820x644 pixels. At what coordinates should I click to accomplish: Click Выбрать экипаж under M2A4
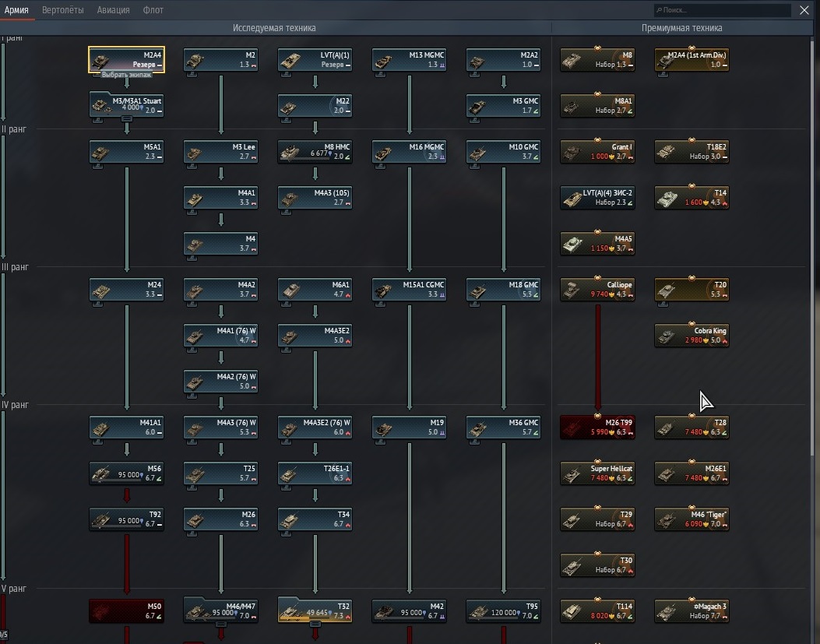click(126, 75)
